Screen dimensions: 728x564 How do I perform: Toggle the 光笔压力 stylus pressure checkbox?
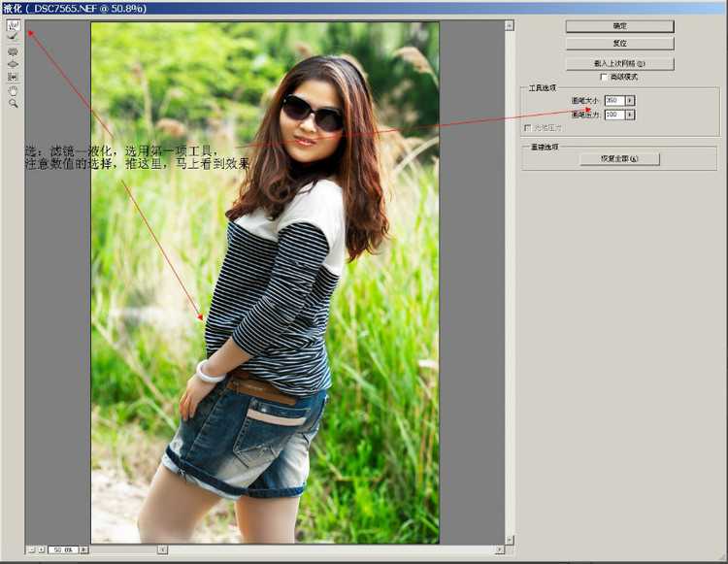click(527, 128)
